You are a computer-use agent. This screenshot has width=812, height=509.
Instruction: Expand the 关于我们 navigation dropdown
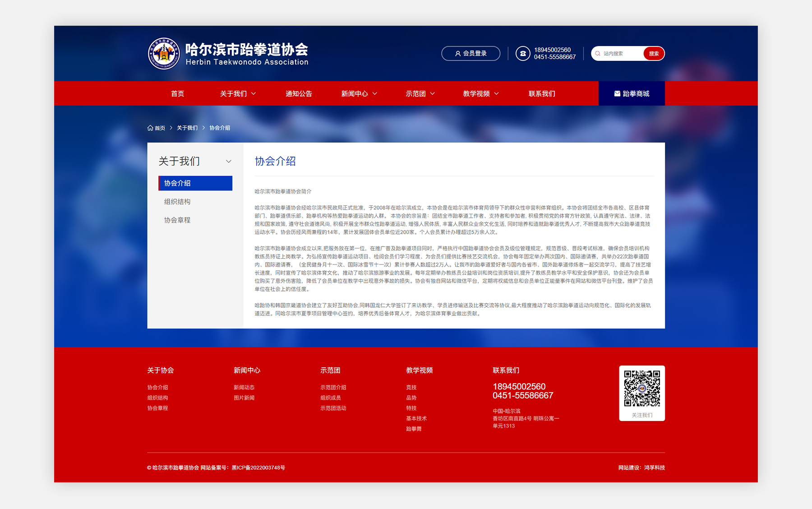238,93
